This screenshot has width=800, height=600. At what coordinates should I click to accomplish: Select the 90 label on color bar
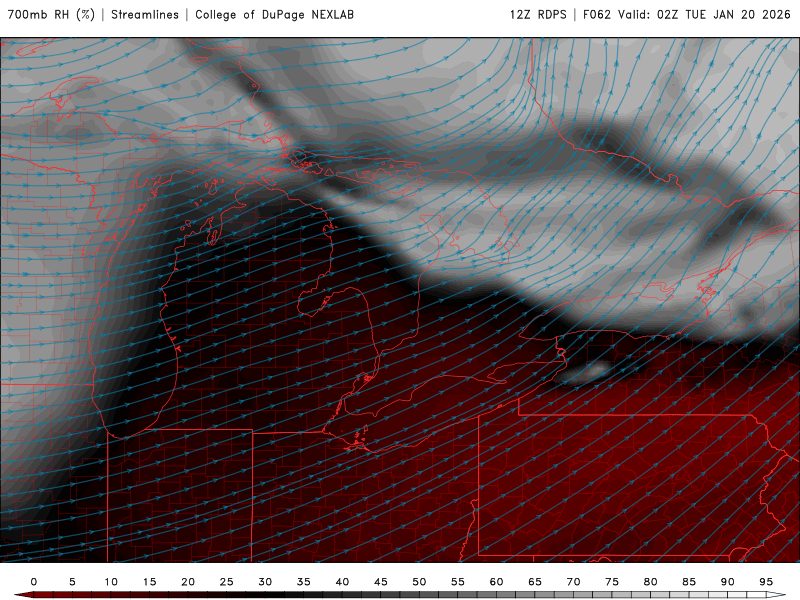click(x=728, y=582)
